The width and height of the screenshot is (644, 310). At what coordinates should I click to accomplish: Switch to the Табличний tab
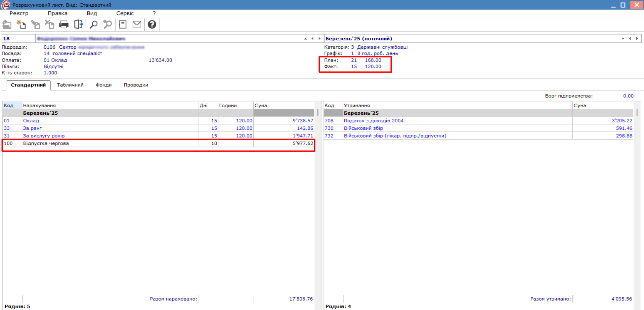click(70, 85)
